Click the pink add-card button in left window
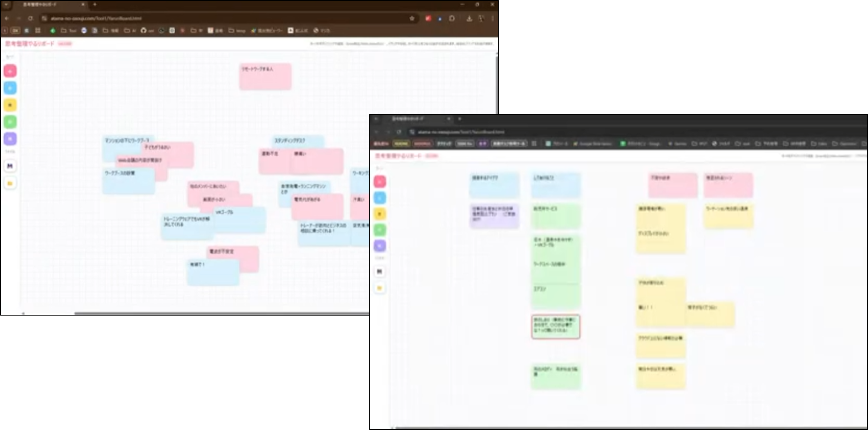The height and width of the screenshot is (430, 868). pos(10,71)
